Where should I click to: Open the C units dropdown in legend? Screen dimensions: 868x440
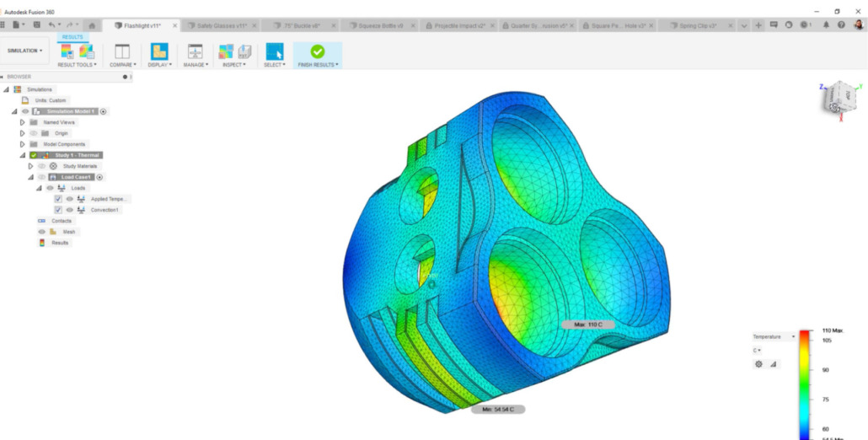tap(756, 351)
